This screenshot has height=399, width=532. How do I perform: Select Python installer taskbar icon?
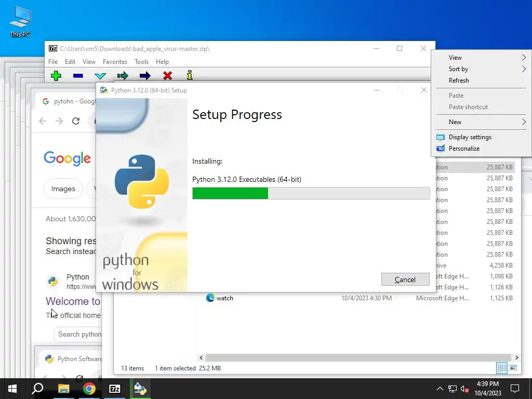[x=140, y=389]
